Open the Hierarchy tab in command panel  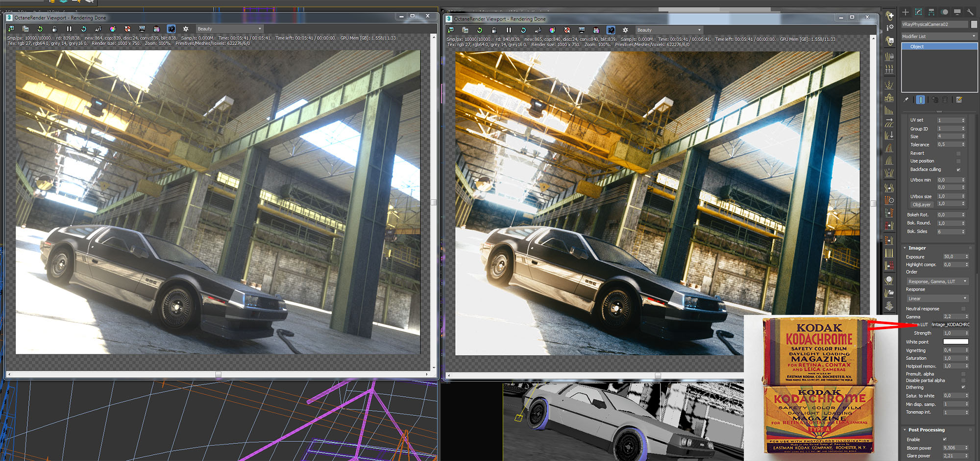(x=931, y=12)
